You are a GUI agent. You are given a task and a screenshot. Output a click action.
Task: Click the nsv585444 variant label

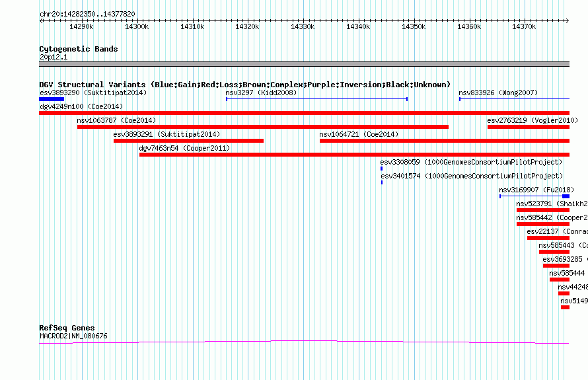(567, 273)
